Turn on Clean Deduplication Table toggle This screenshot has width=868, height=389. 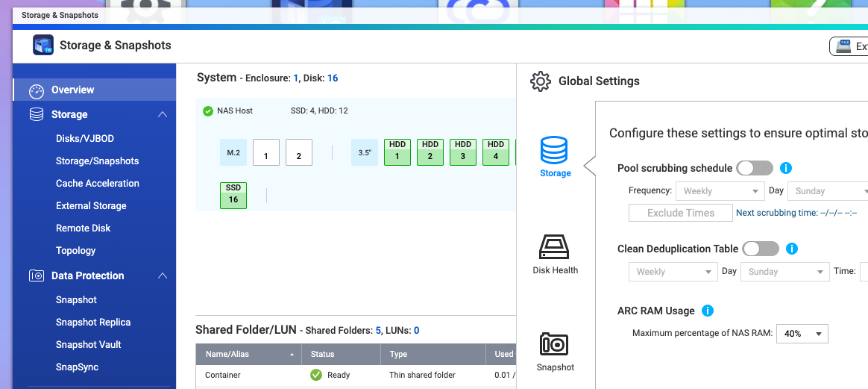761,249
